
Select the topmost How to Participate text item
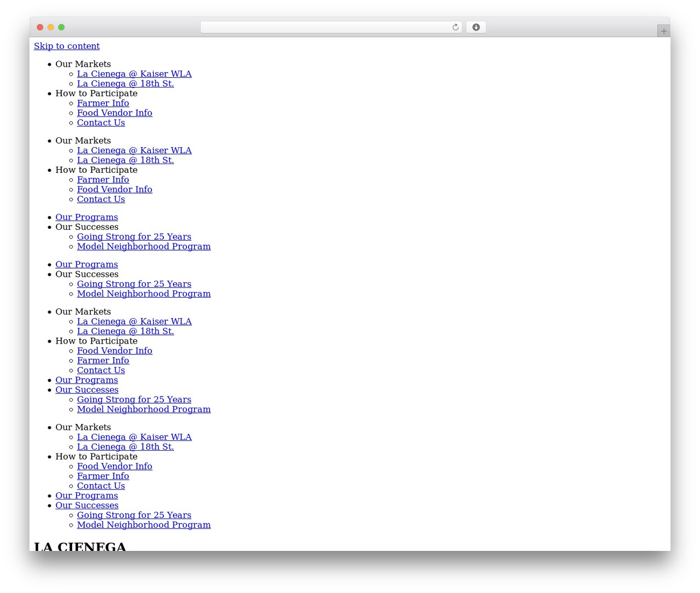click(x=96, y=94)
